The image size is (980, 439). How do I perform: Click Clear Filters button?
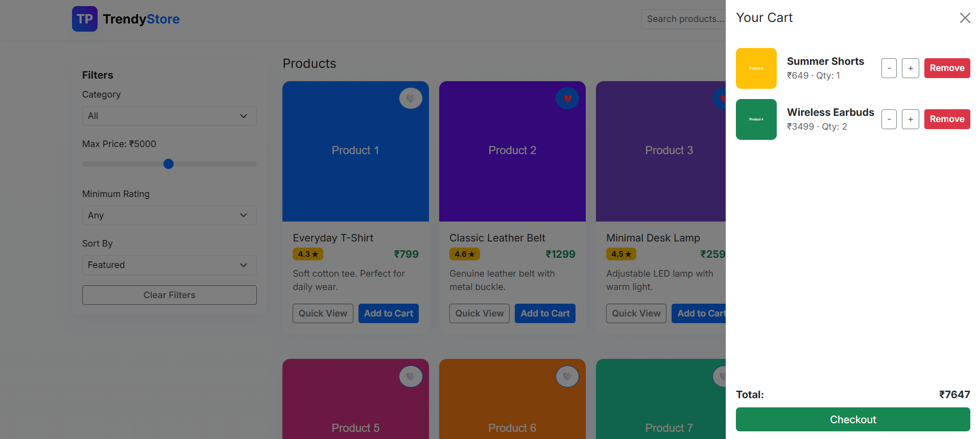(x=169, y=295)
